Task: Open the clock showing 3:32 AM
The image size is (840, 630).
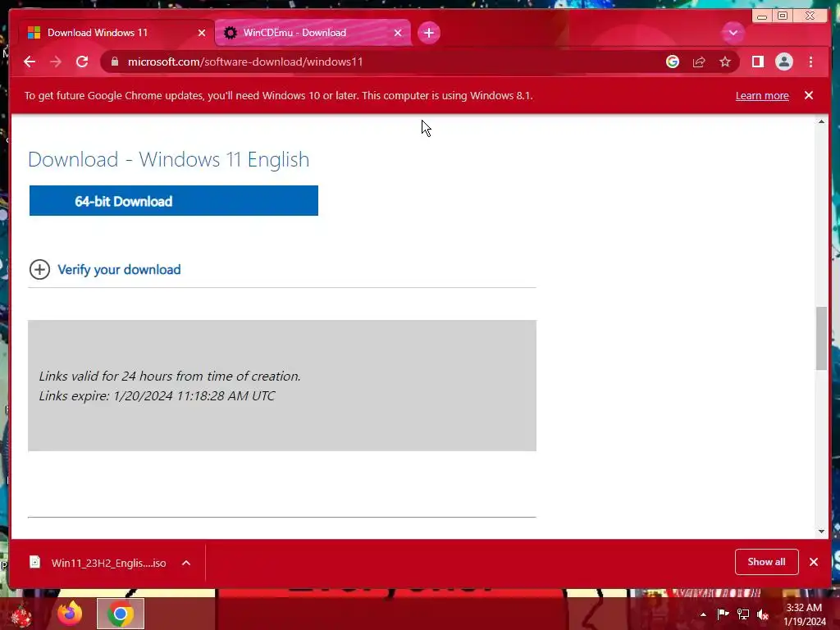Action: click(805, 614)
